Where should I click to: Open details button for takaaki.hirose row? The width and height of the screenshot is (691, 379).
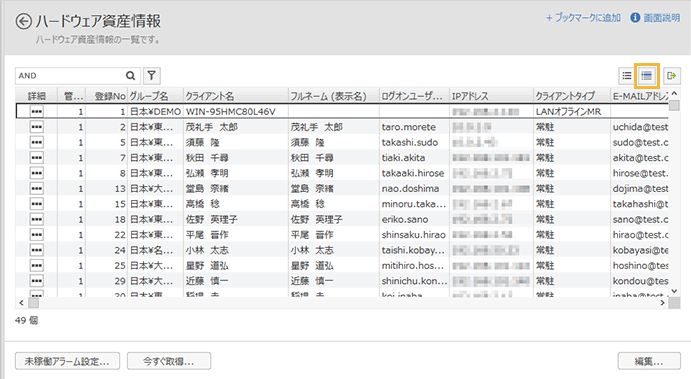tap(37, 173)
